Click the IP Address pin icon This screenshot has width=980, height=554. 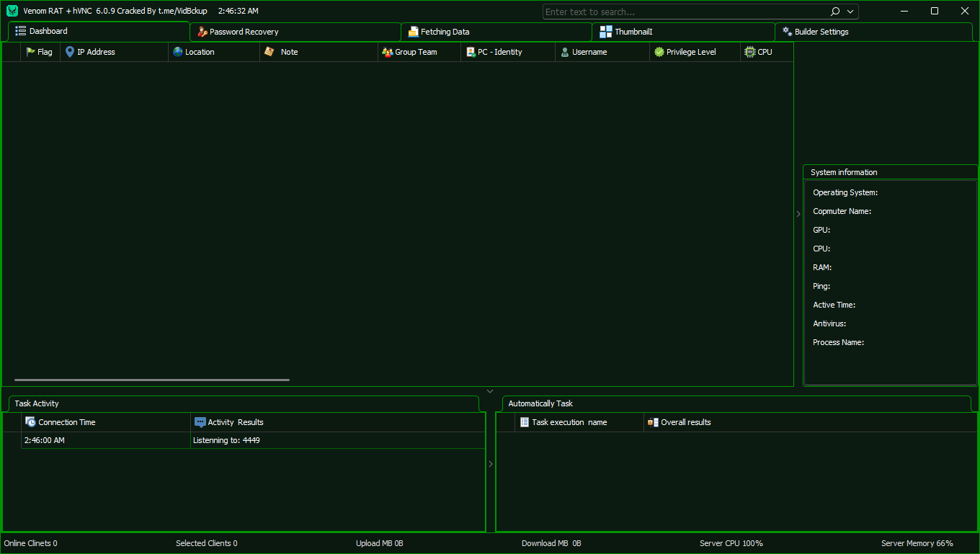pos(70,52)
